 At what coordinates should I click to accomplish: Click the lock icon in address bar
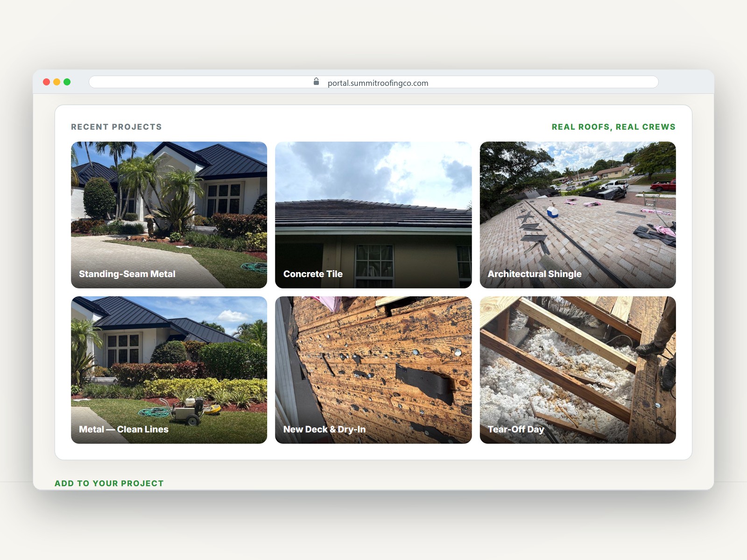[316, 82]
